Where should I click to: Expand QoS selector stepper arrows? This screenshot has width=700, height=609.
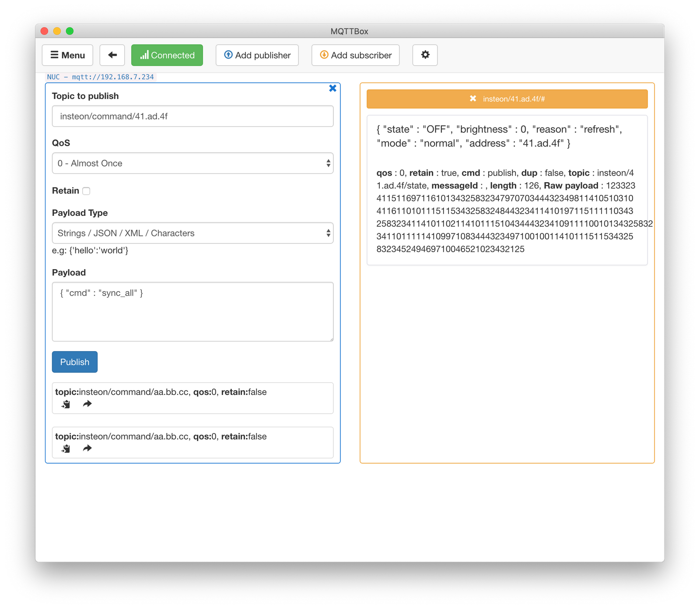click(x=329, y=163)
